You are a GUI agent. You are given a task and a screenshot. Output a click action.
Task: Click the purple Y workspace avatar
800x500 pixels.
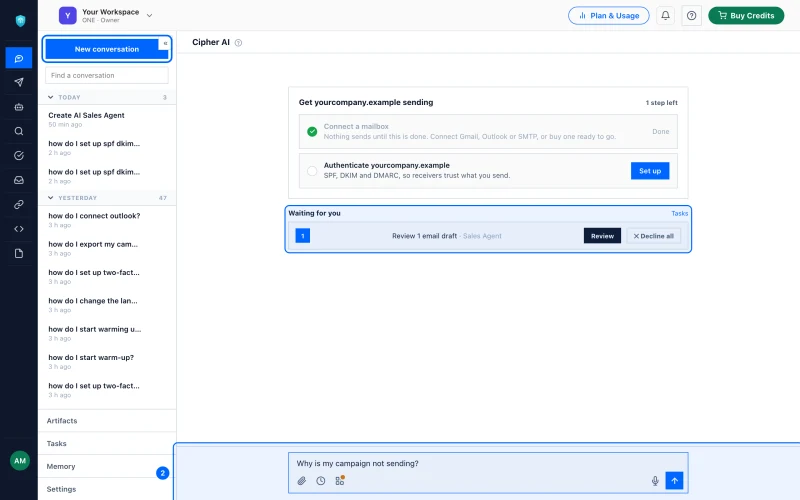67,15
